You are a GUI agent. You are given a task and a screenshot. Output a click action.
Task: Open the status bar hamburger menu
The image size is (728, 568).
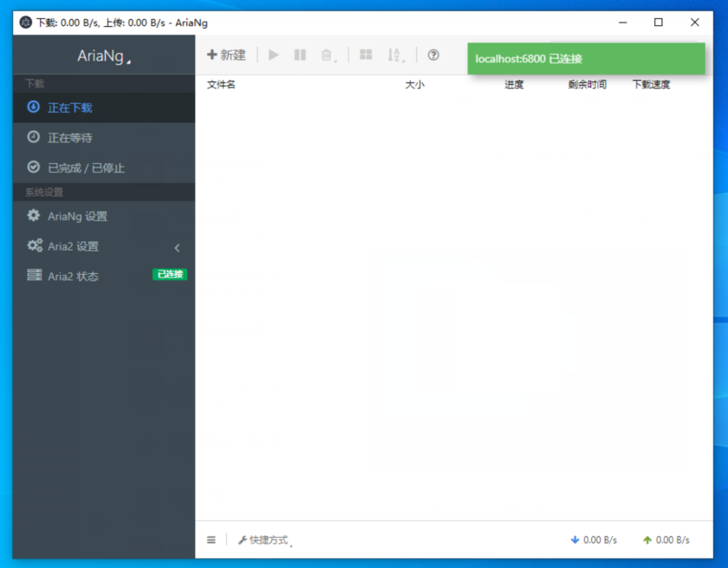211,539
